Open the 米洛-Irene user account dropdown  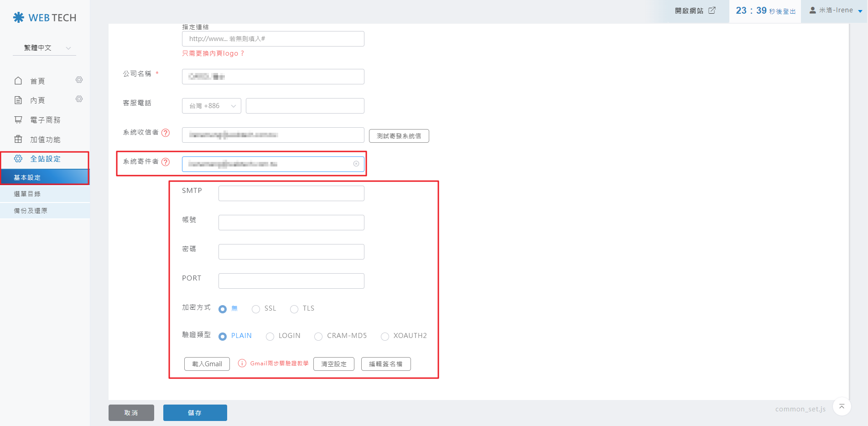pyautogui.click(x=835, y=10)
